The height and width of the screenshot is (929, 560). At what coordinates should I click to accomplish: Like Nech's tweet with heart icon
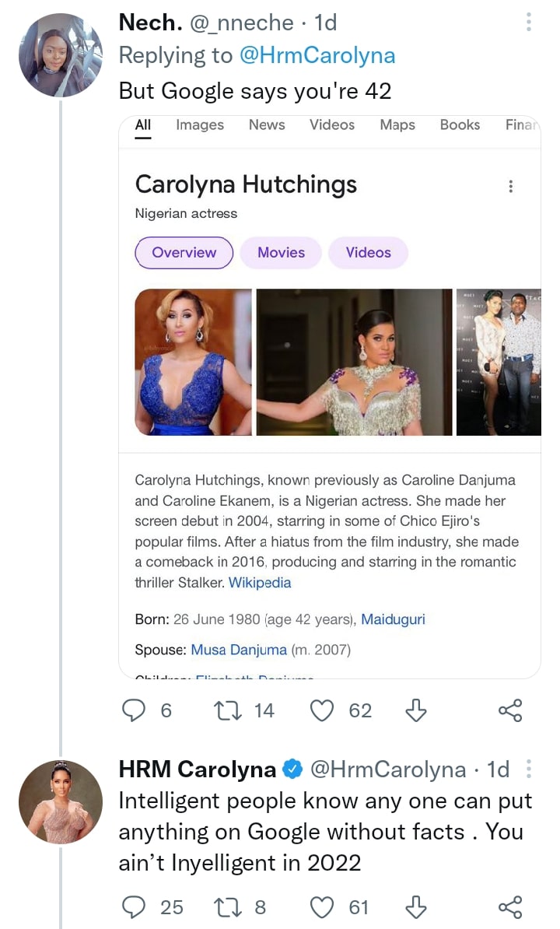click(321, 710)
